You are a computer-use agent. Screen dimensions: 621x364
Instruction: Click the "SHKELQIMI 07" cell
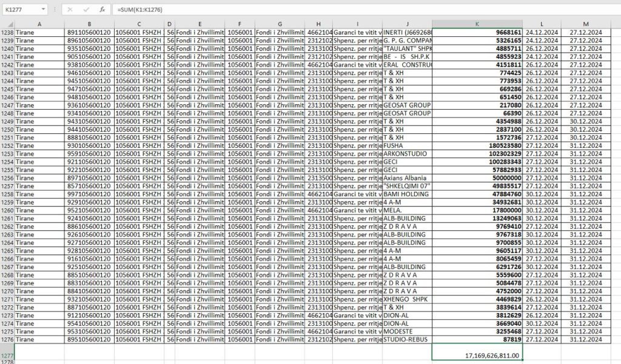407,186
